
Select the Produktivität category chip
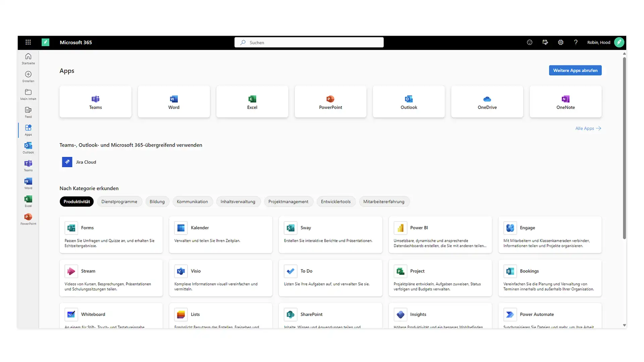(77, 201)
